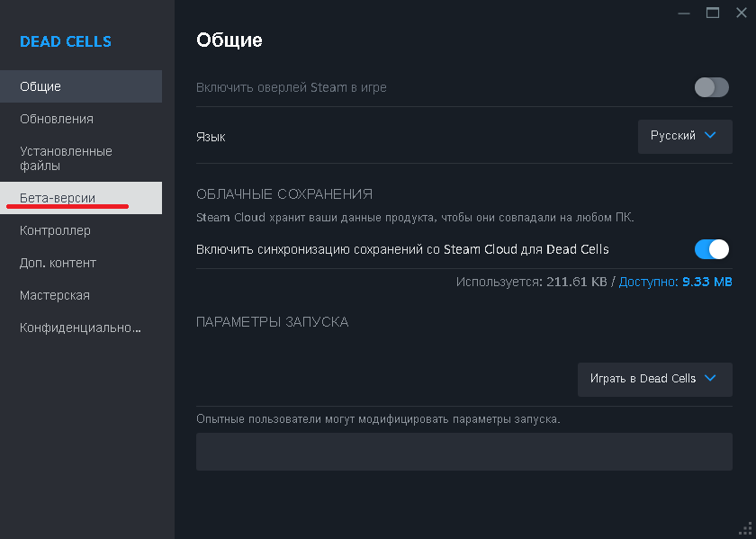Click the Опытные пользователи hint text
Image resolution: width=756 pixels, height=539 pixels.
(x=378, y=419)
